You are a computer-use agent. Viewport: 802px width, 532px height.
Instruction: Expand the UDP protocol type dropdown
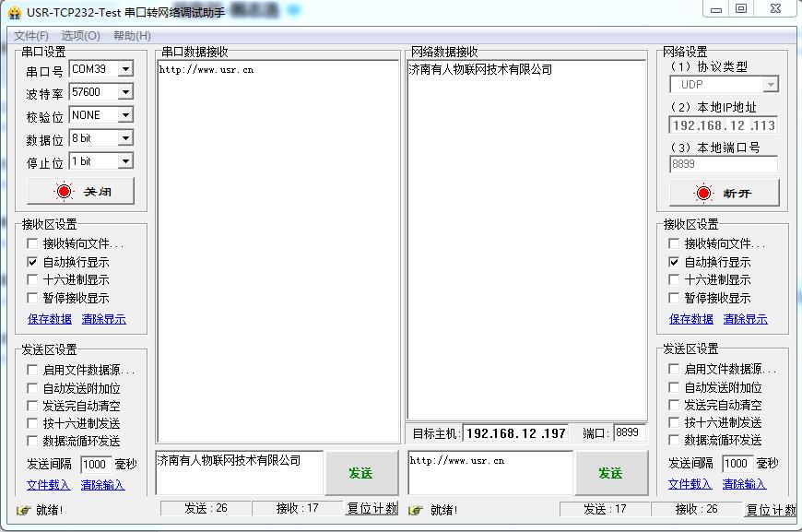(770, 85)
